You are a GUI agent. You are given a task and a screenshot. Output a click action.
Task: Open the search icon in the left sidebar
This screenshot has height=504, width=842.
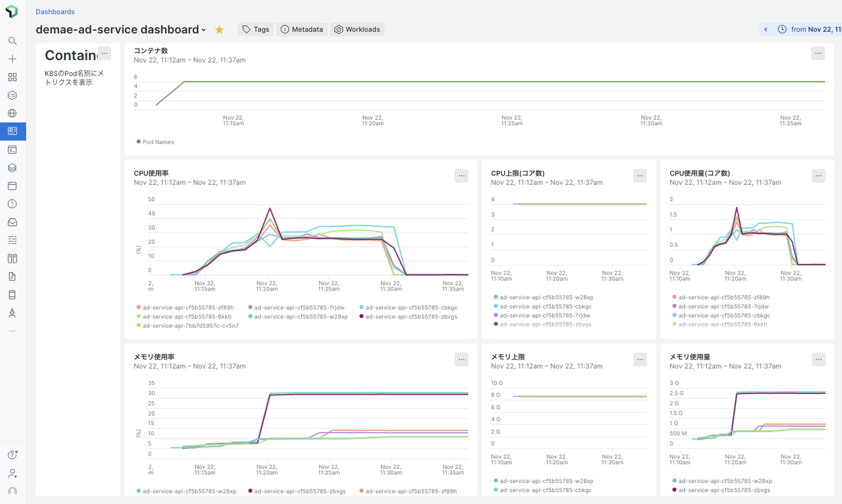point(12,41)
